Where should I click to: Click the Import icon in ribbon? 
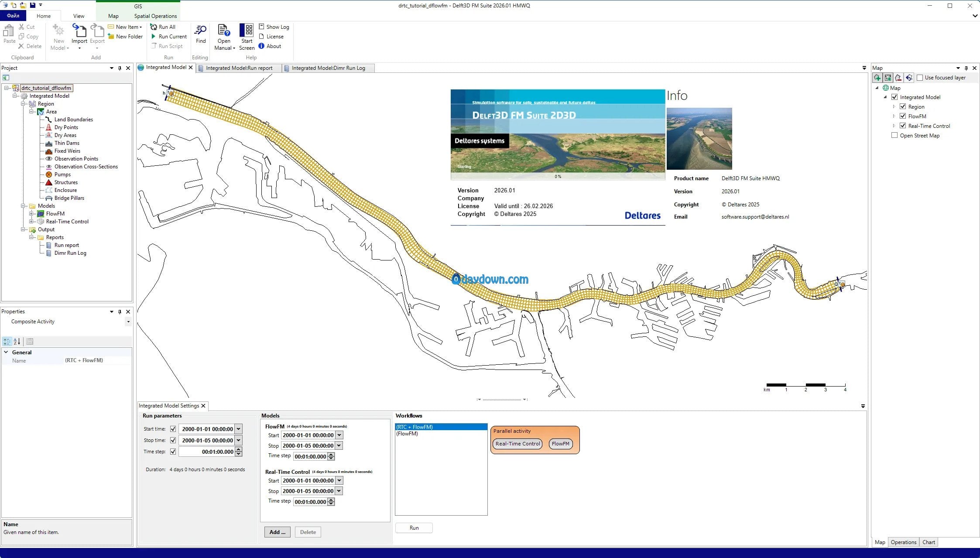(79, 31)
